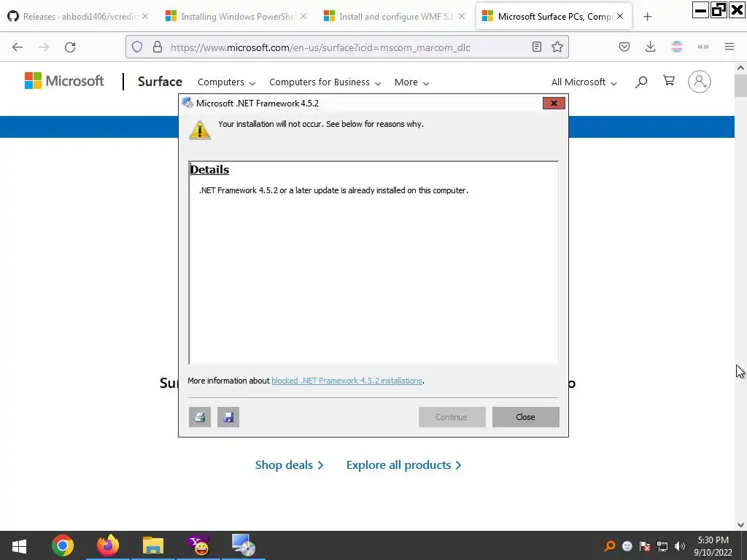
Task: Open the shopping cart icon
Action: point(669,81)
